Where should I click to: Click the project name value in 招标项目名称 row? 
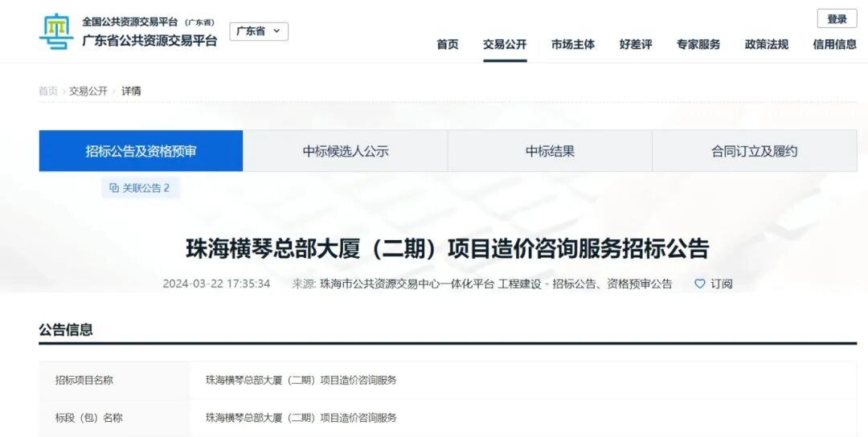click(x=301, y=380)
